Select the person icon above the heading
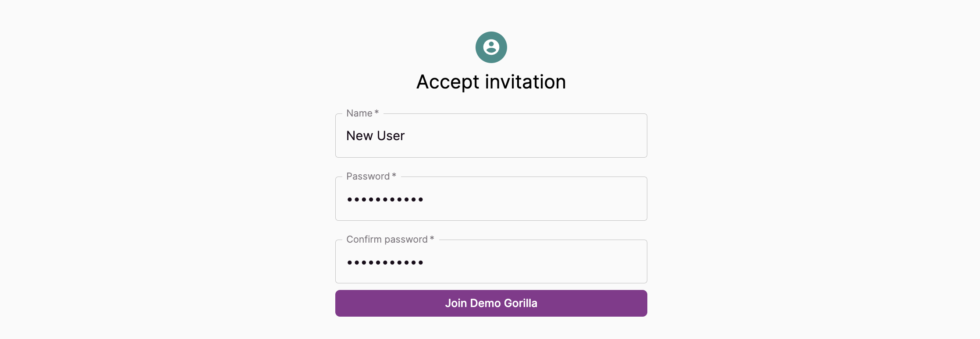The width and height of the screenshot is (980, 339). 491,47
